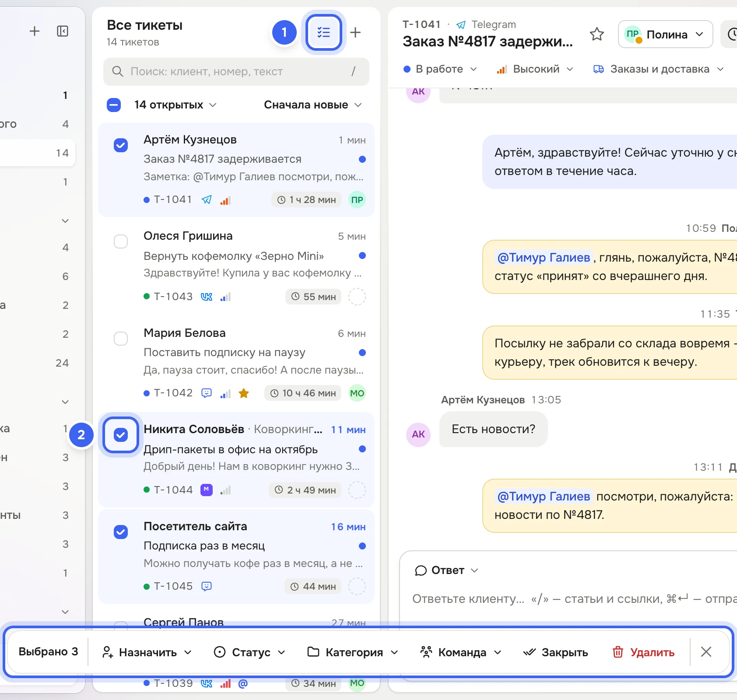Uncheck Никита Соловьёв ticket checkbox

coord(121,435)
